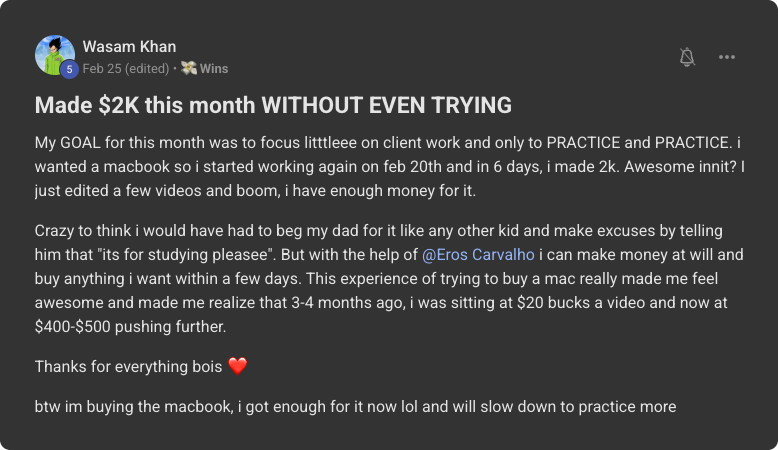The image size is (778, 450).
Task: Click the "(edited)" label beside the date
Action: 146,69
